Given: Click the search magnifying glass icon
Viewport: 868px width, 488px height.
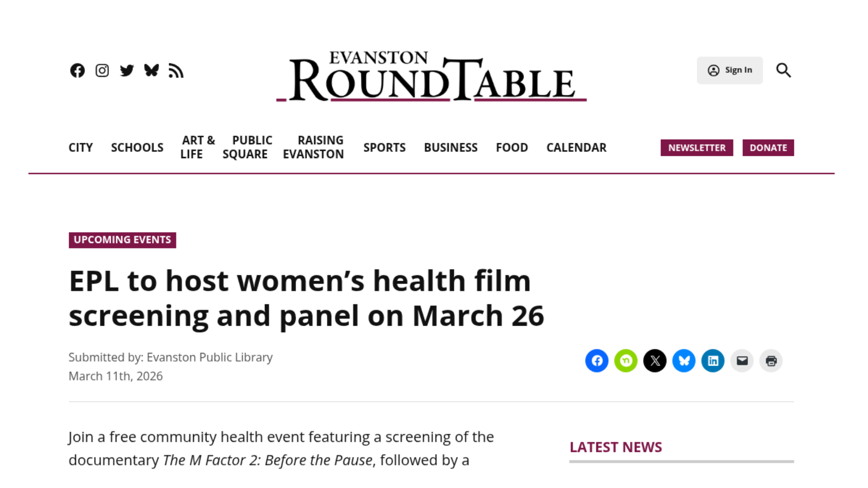Looking at the screenshot, I should [x=783, y=70].
